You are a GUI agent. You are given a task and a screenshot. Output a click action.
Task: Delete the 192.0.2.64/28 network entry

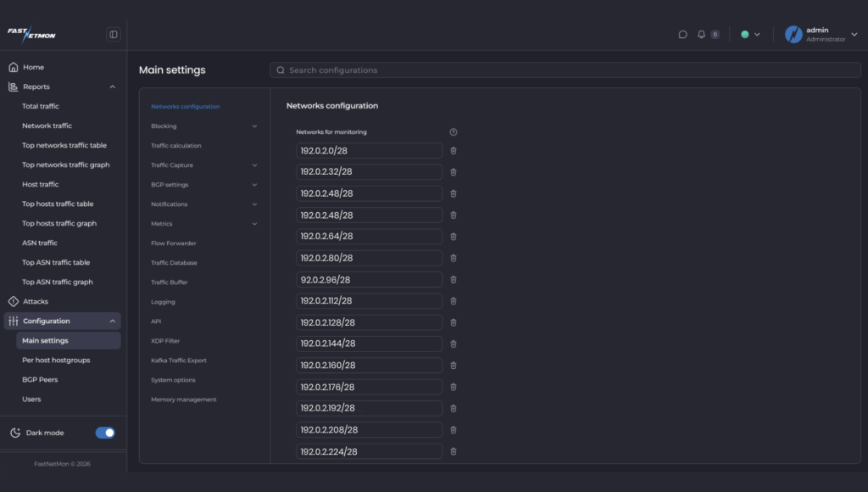[453, 237]
